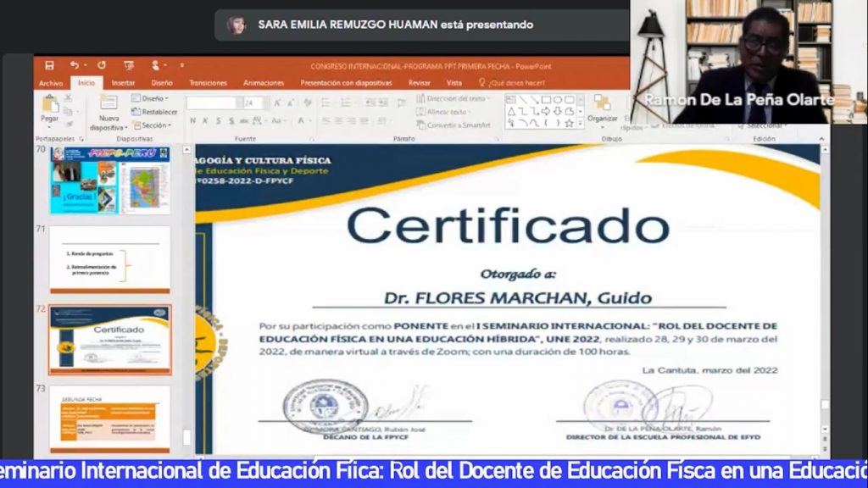Select the star shape in shapes gallery
The image size is (868, 488).
pos(569,124)
